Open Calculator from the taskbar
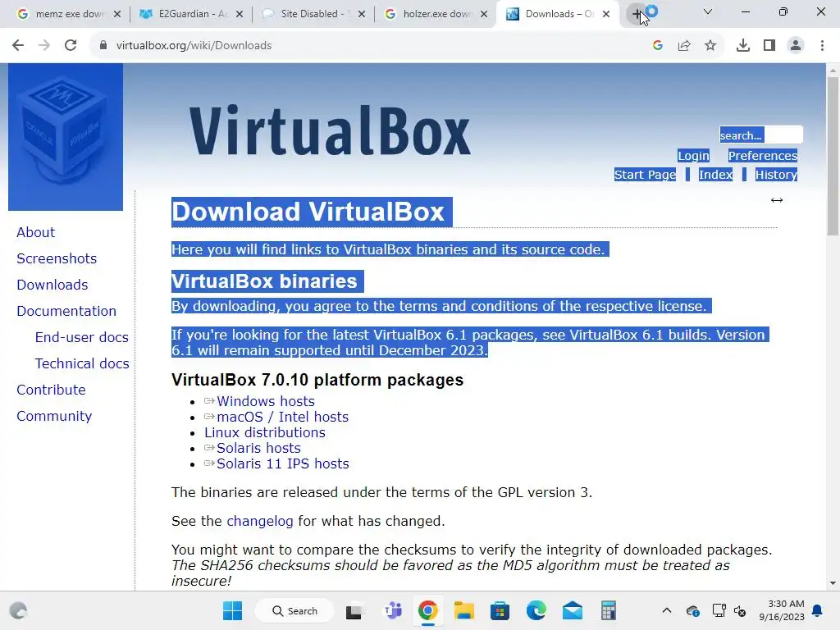Viewport: 840px width, 630px height. coord(608,610)
